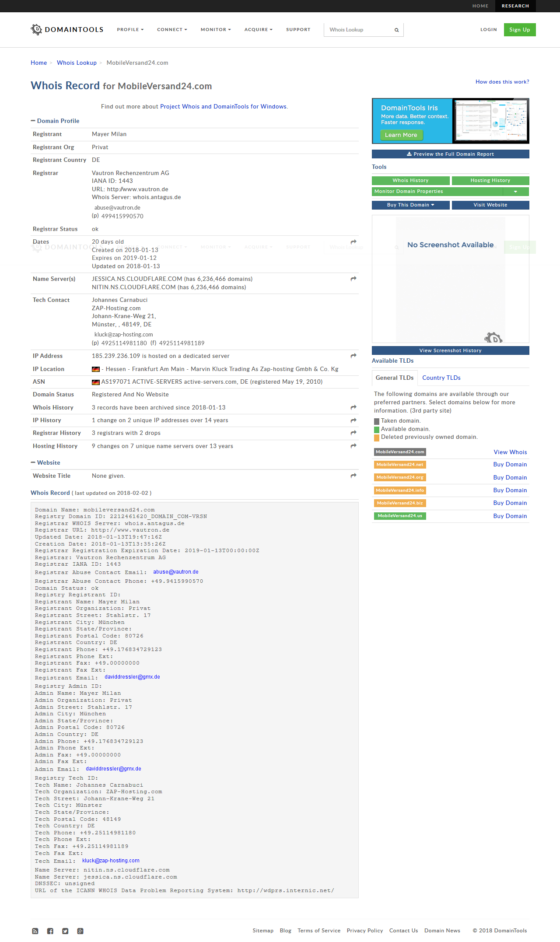Click Learn More on the Iris banner
This screenshot has width=560, height=942.
point(401,135)
